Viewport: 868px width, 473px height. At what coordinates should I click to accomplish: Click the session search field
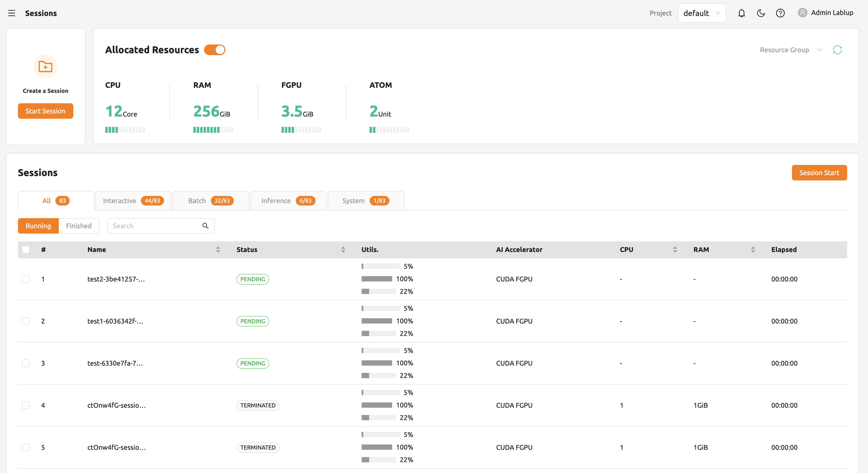161,226
